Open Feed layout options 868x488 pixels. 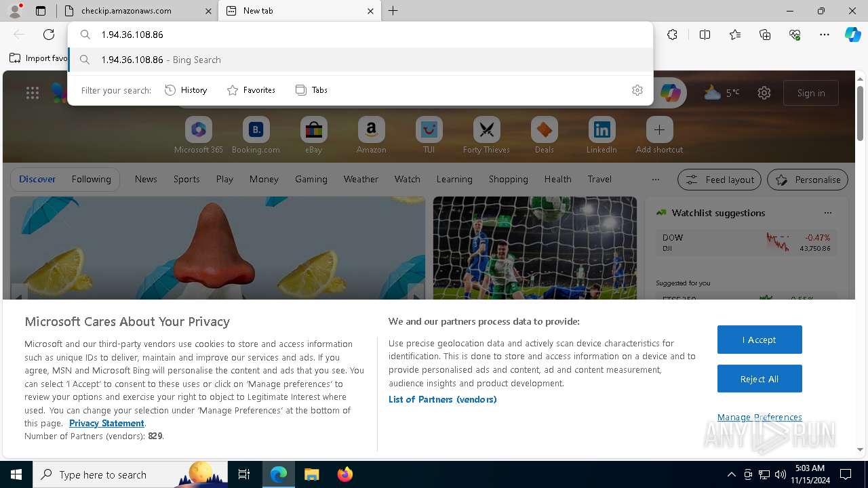pos(719,180)
